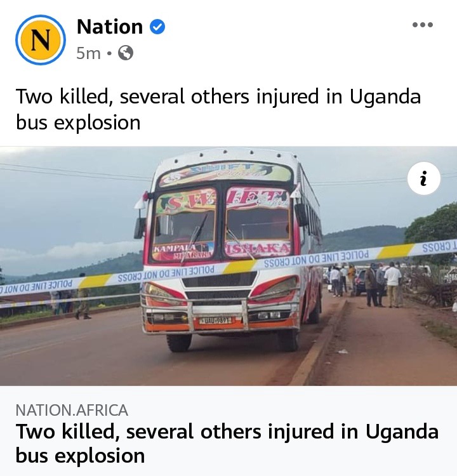
Task: Open the bold bus explosion article headline
Action: click(x=227, y=443)
